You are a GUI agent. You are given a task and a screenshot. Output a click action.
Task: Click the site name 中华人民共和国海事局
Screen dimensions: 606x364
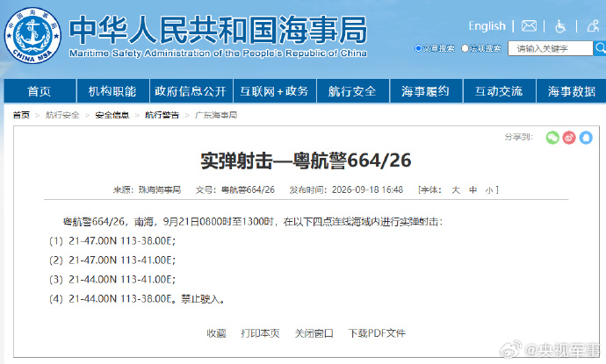[218, 30]
